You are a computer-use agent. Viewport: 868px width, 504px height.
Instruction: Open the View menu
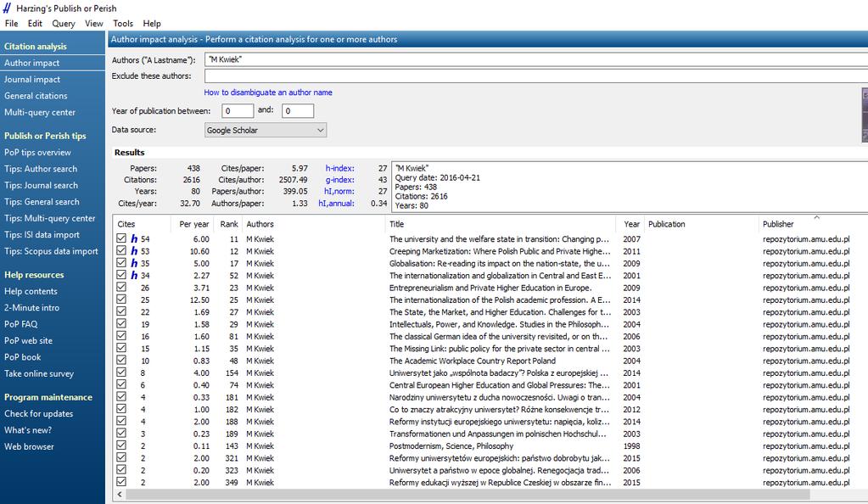tap(94, 23)
